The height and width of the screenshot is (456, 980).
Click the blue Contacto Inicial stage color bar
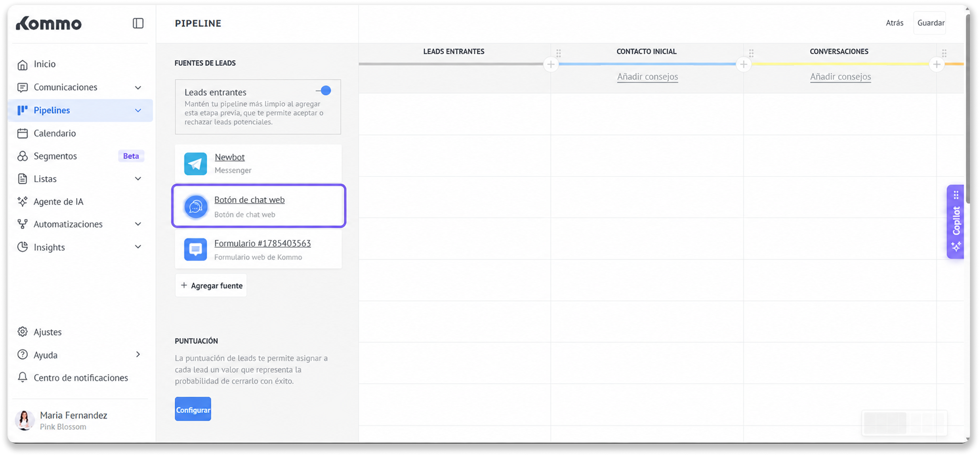[x=647, y=64]
